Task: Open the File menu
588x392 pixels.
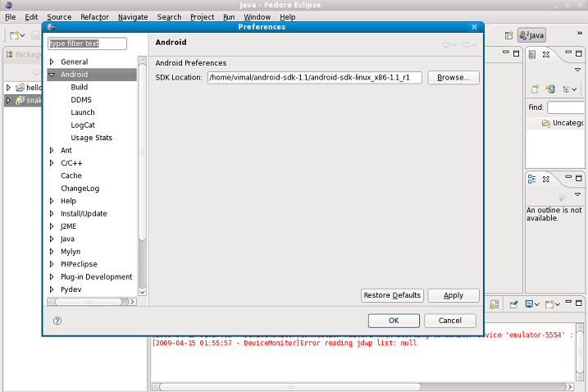Action: point(11,17)
